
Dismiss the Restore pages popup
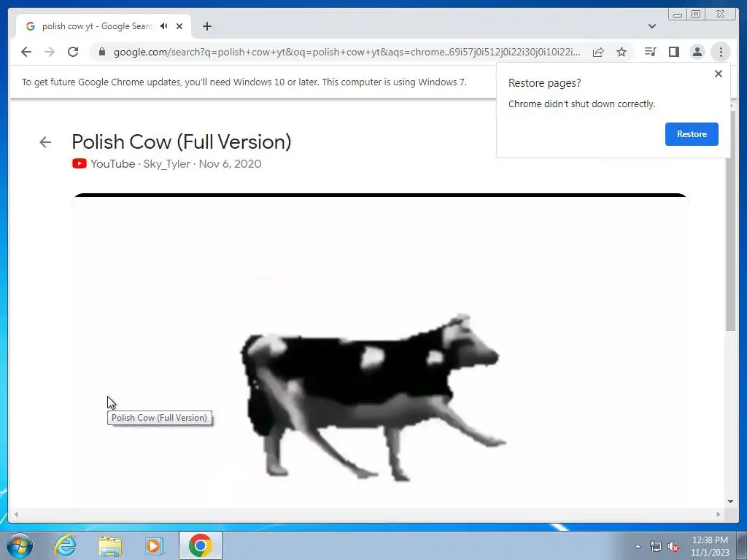coord(719,74)
